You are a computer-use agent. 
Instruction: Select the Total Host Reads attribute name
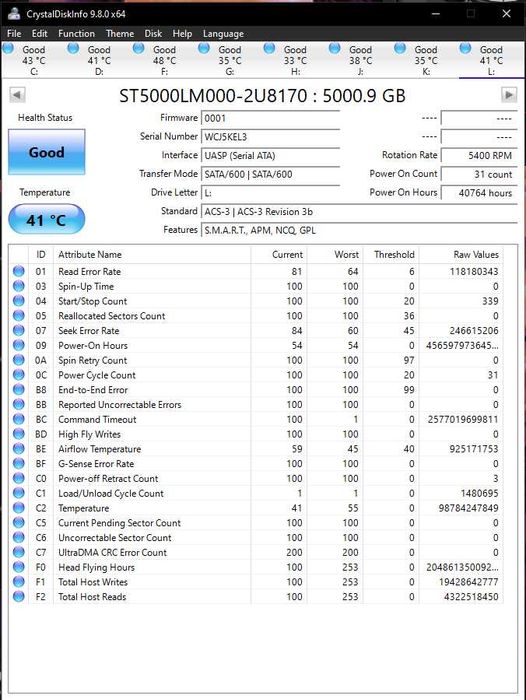(x=92, y=596)
